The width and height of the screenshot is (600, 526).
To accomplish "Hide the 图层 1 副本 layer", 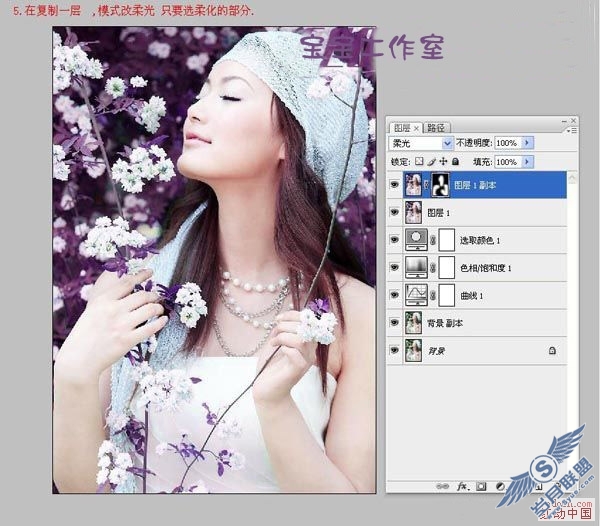I will pos(394,185).
